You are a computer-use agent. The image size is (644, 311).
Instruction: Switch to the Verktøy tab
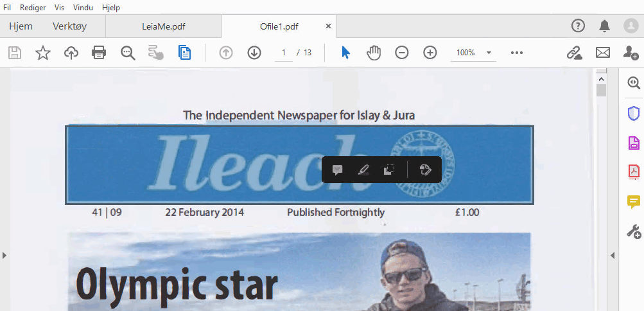69,26
